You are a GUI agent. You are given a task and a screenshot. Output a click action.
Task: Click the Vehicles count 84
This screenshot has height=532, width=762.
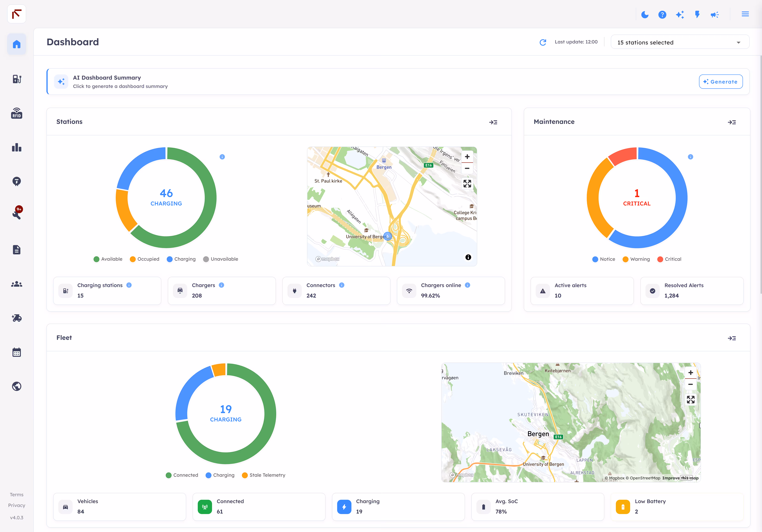(81, 512)
